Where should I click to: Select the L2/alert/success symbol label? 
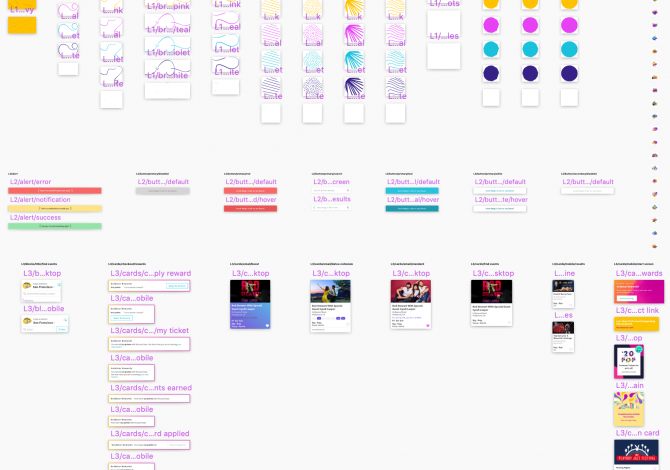[x=35, y=217]
